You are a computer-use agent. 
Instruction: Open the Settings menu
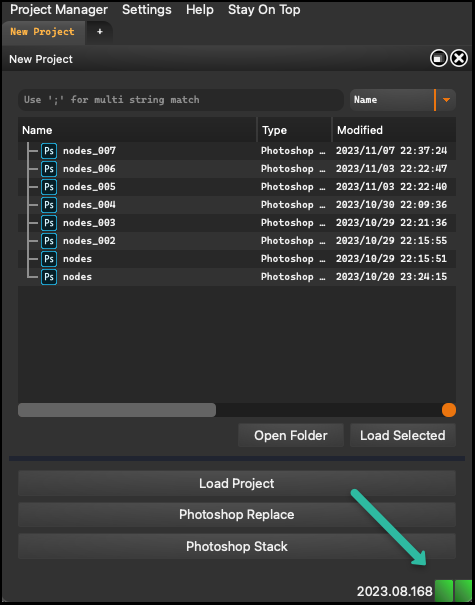pyautogui.click(x=147, y=10)
